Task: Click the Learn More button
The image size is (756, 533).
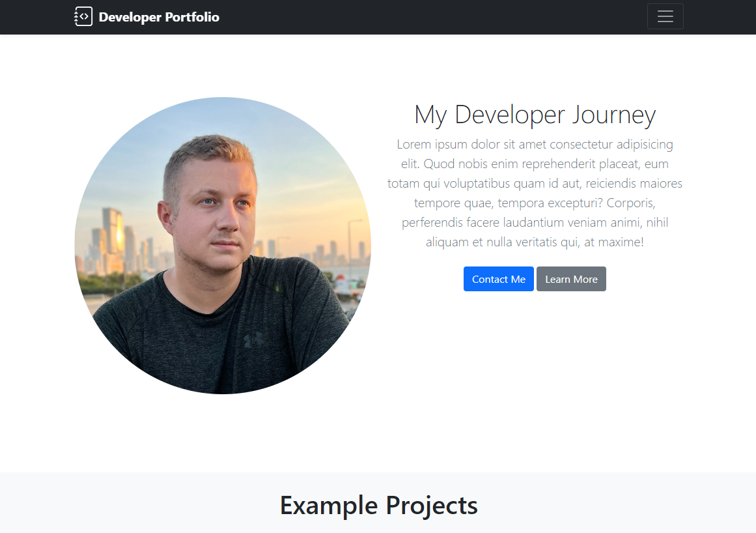Action: pos(571,279)
